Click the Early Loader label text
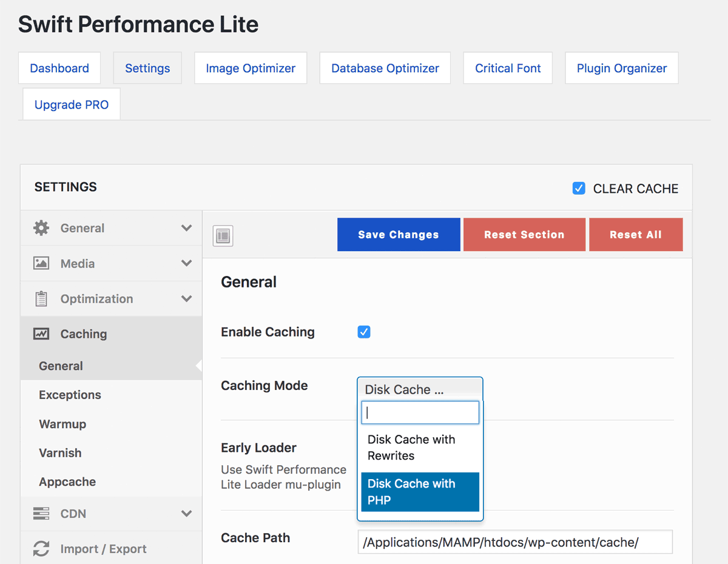 tap(258, 448)
